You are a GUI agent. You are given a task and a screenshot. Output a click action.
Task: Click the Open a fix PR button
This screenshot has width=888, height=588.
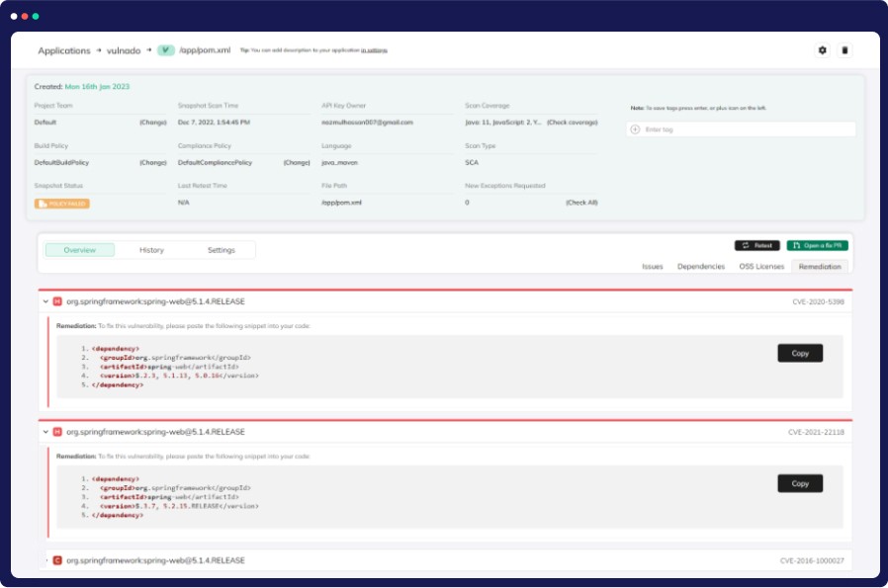tap(817, 245)
